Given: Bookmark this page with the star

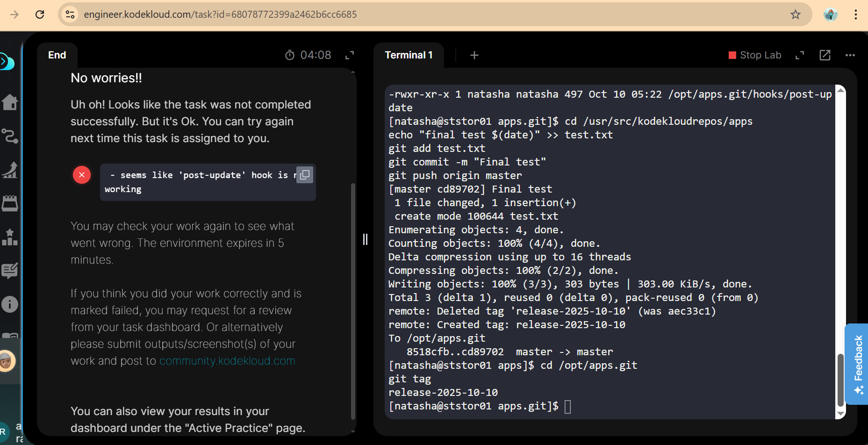Looking at the screenshot, I should coord(796,14).
